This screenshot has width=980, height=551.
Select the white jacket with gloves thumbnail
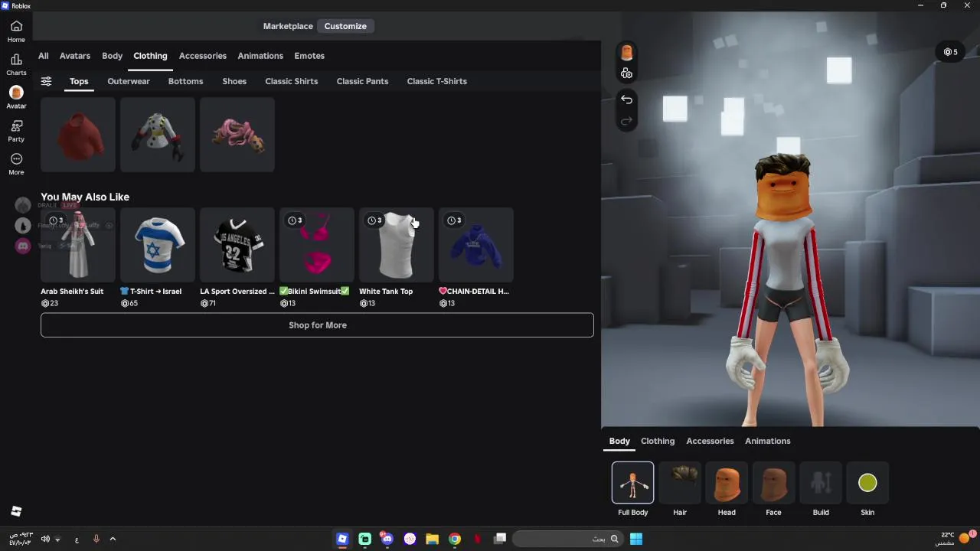tap(158, 135)
